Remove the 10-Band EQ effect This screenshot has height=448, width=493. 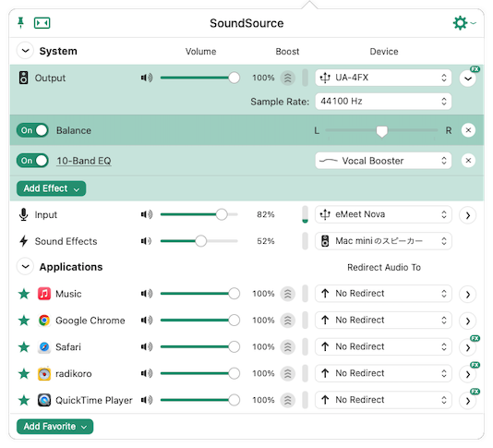point(468,161)
